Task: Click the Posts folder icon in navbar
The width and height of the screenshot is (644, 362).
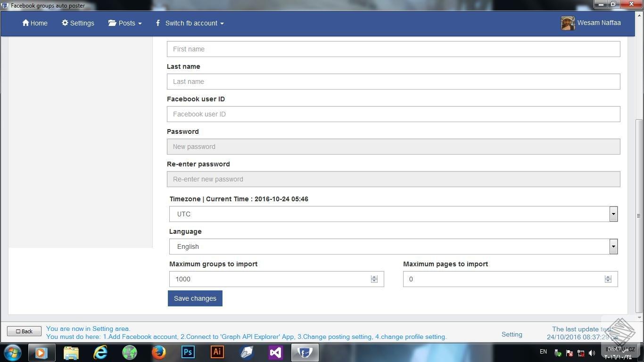Action: [x=112, y=23]
